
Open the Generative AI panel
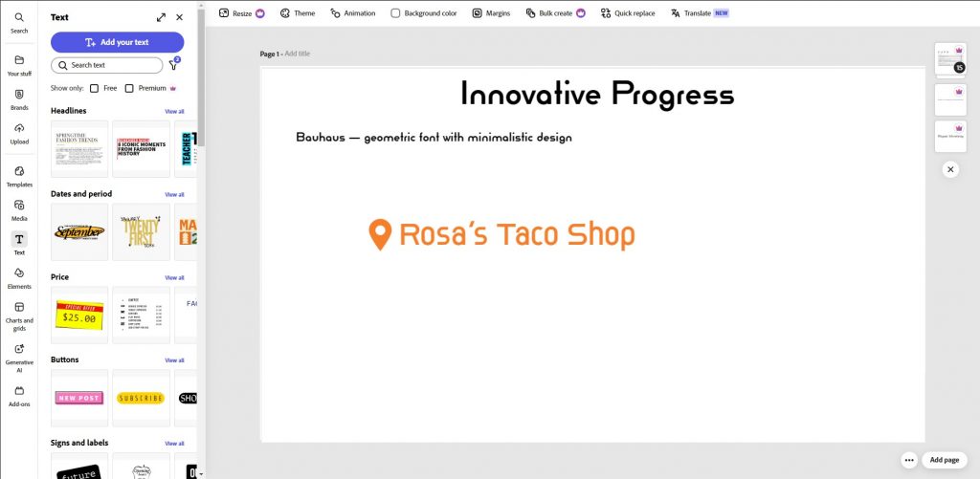coord(19,358)
